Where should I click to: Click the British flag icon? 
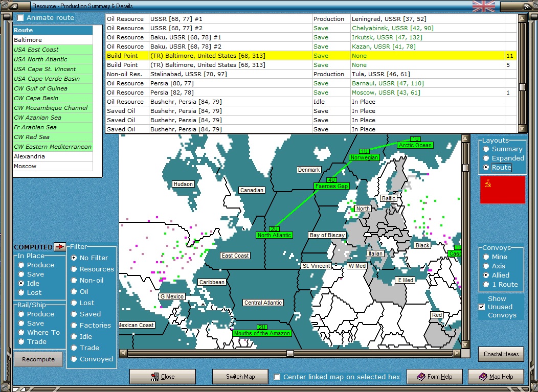tap(483, 6)
